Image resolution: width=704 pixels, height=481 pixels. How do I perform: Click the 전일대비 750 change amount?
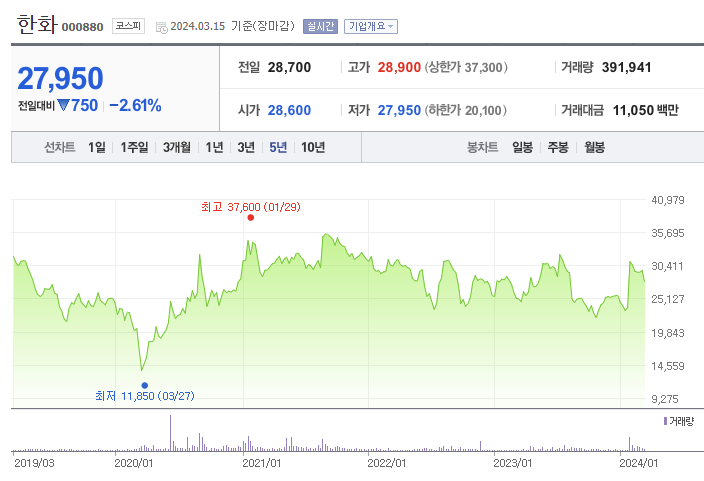pyautogui.click(x=84, y=106)
